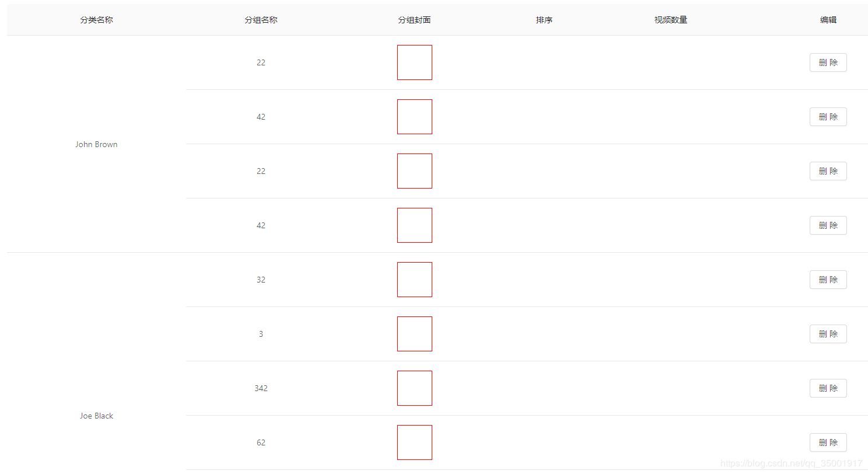Select the cover image box of group 62
This screenshot has height=474, width=868.
(415, 442)
